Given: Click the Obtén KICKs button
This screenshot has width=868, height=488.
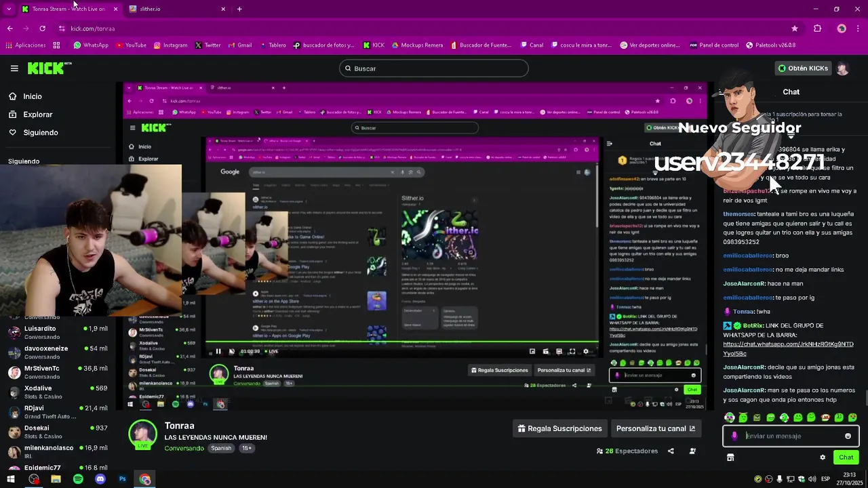Looking at the screenshot, I should [803, 68].
